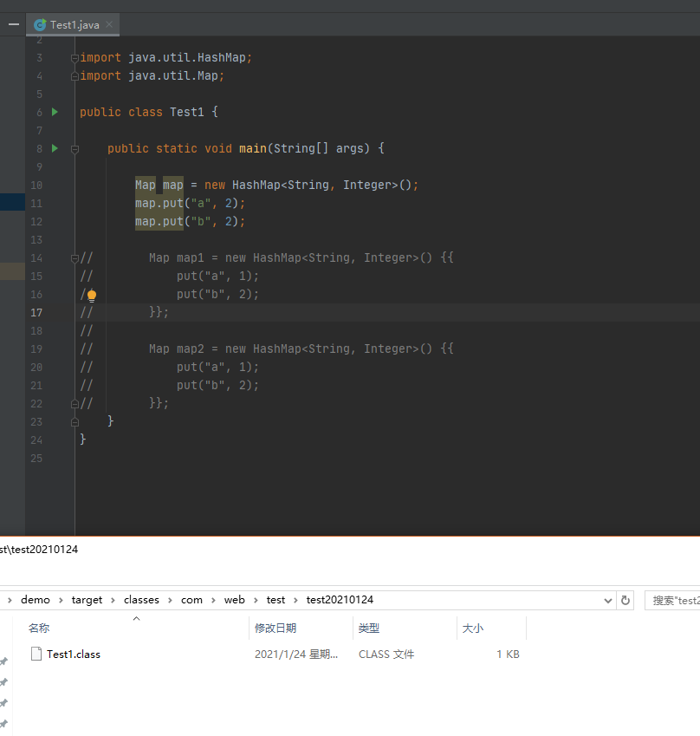Viewport: 700px width, 736px height.
Task: Collapse the commented block fold at line 14
Action: click(75, 258)
